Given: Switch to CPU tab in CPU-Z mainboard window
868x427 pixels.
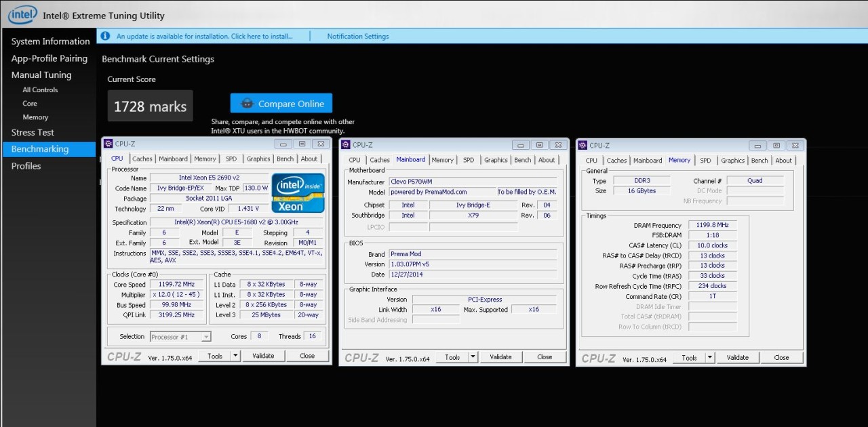Looking at the screenshot, I should click(355, 160).
